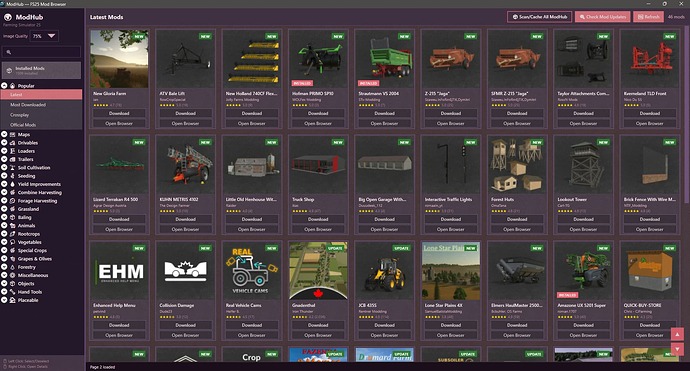
Task: Click the Animals category icon
Action: (x=12, y=226)
